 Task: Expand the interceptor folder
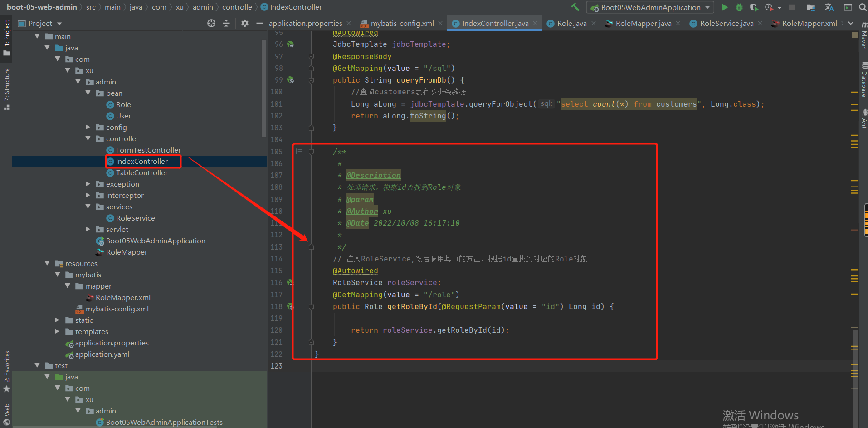point(88,195)
